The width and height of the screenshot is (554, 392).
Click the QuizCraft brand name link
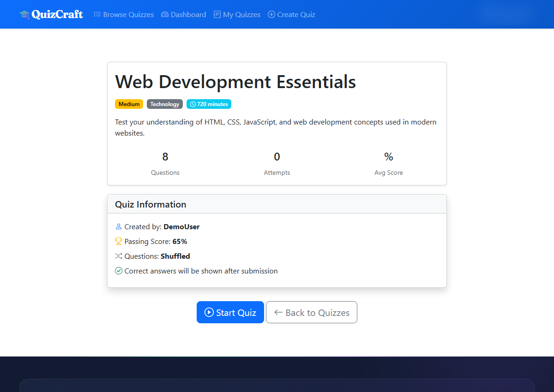[57, 15]
